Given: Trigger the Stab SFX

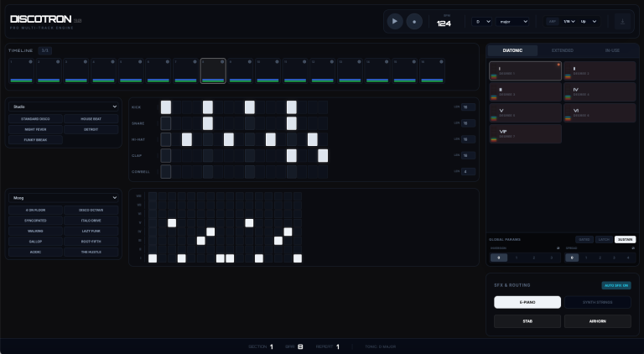Looking at the screenshot, I should click(527, 321).
